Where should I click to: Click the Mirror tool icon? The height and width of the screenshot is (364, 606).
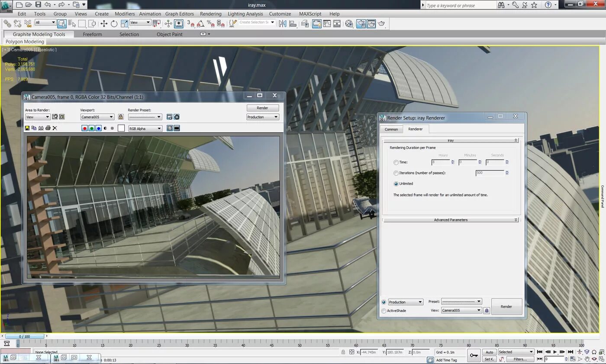[x=283, y=23]
